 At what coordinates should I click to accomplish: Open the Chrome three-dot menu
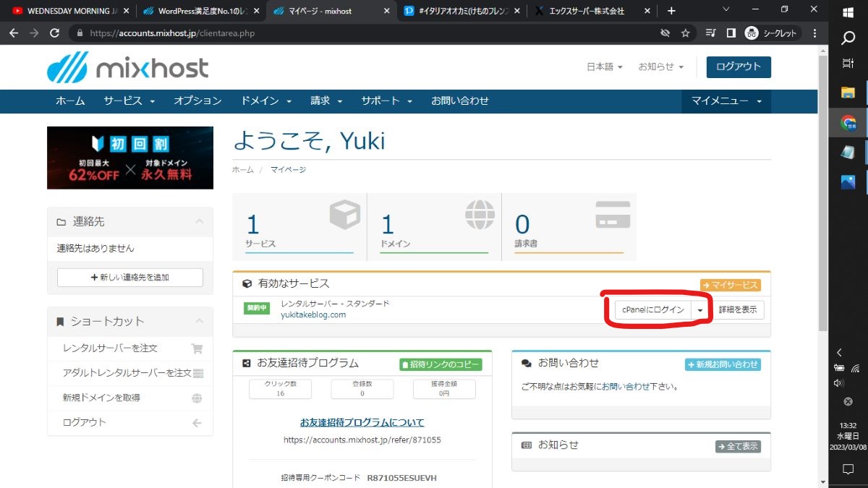pos(815,33)
